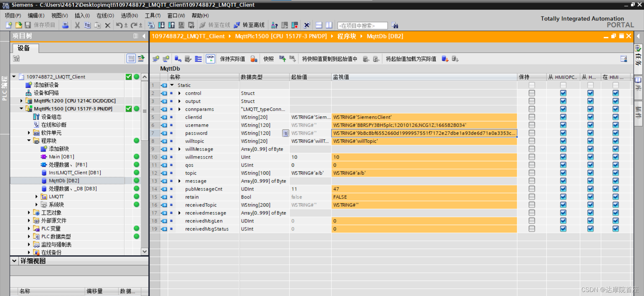Click the 保存项目 button

click(40, 25)
